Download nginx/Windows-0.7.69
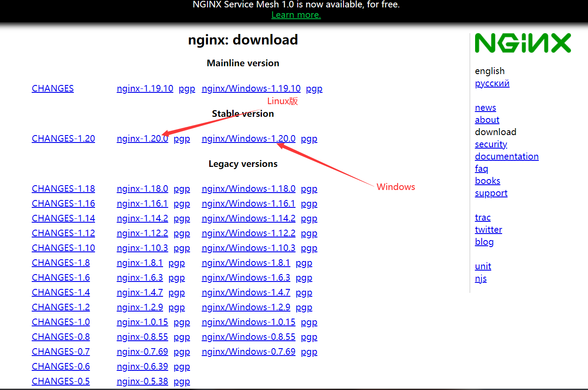 click(x=248, y=352)
